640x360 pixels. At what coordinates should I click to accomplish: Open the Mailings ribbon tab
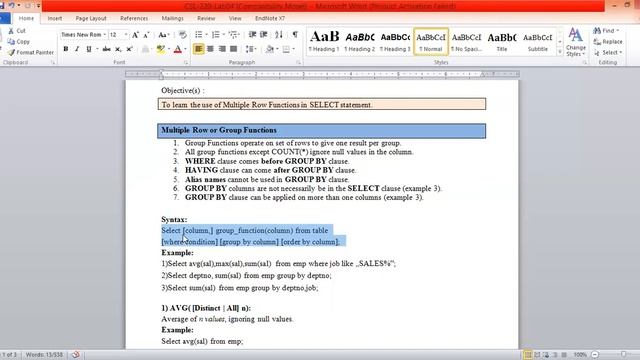pos(172,18)
